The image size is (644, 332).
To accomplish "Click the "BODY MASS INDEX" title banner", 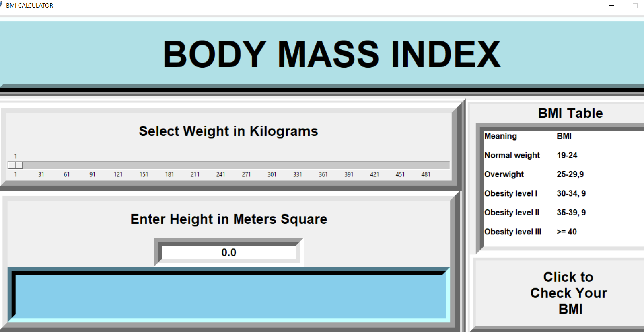I will coord(331,54).
